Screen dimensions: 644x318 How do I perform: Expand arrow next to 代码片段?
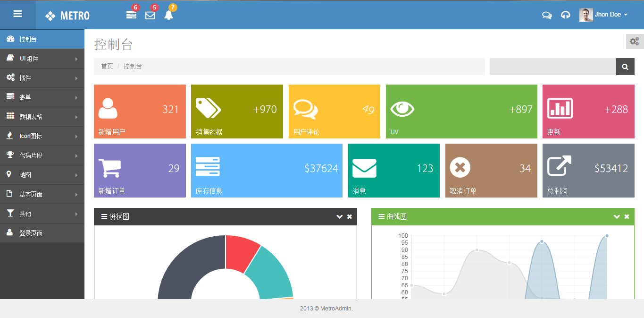tap(76, 156)
